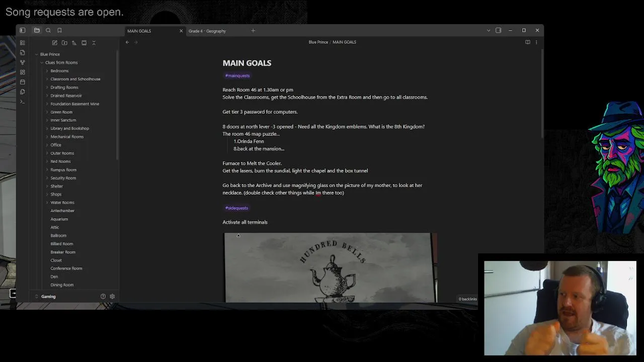This screenshot has width=644, height=362.
Task: Open graph view ribbon icon
Action: (x=23, y=62)
